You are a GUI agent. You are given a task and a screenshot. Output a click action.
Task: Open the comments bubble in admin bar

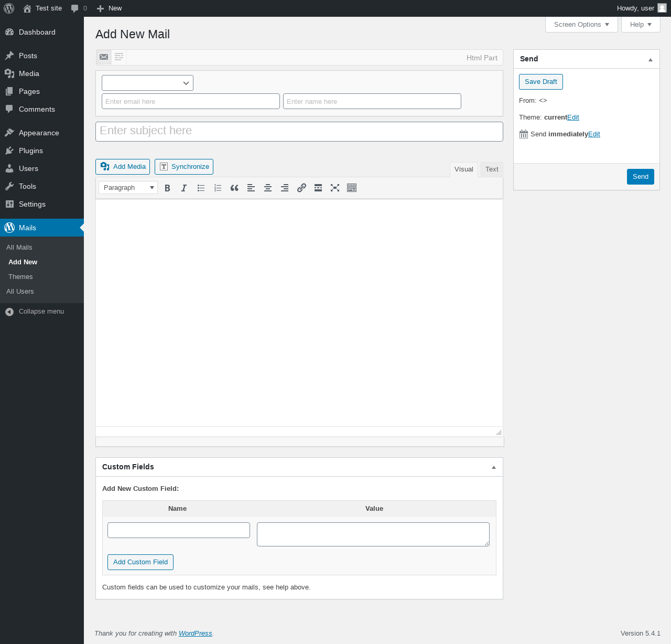[79, 8]
